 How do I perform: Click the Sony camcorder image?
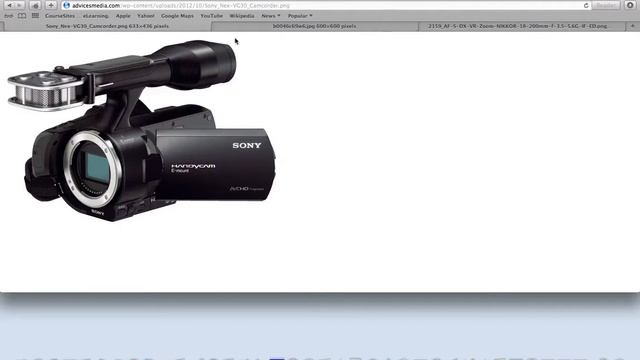[x=142, y=131]
